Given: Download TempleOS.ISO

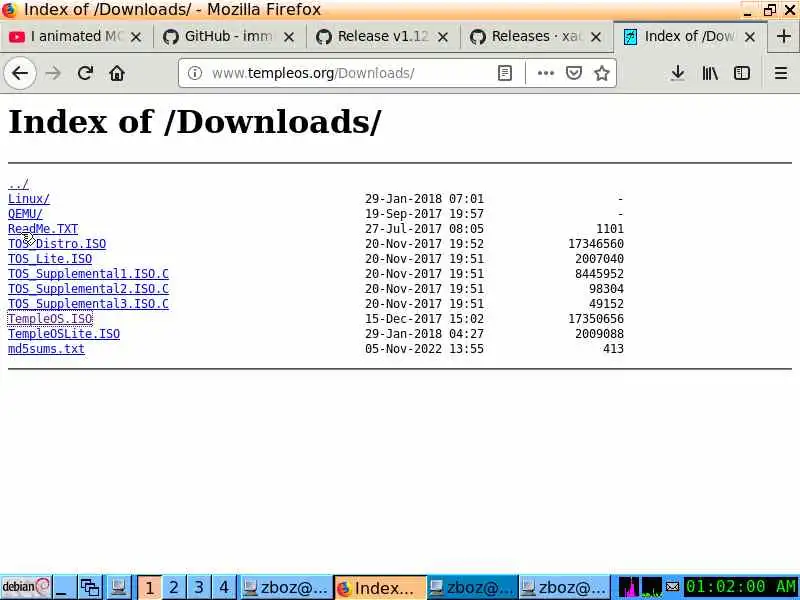Looking at the screenshot, I should tap(50, 319).
